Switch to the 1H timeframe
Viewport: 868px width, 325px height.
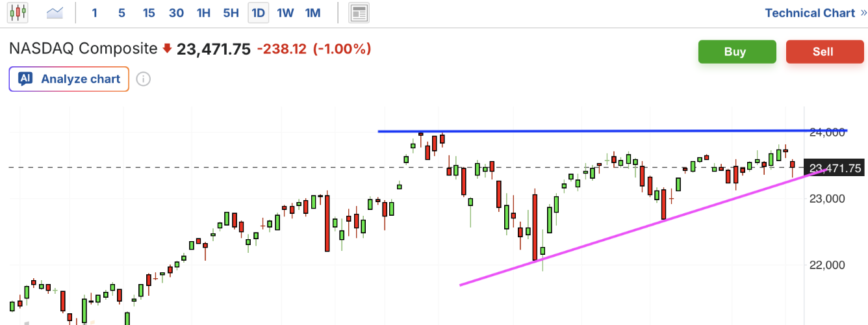203,12
